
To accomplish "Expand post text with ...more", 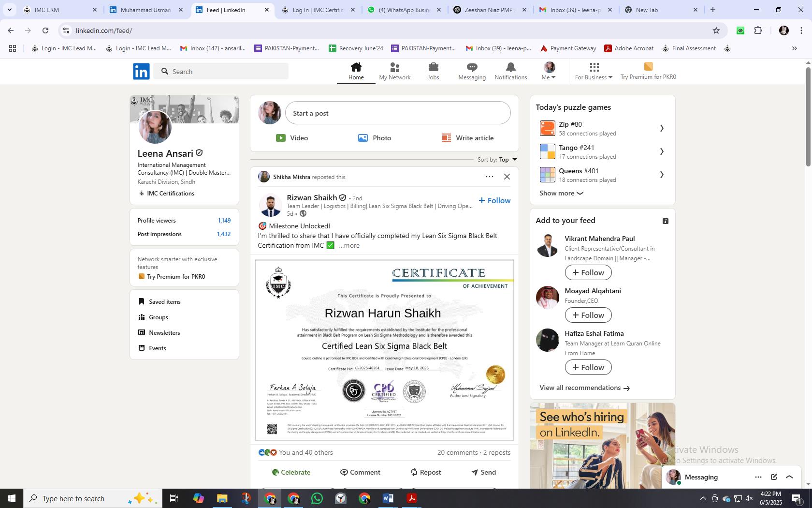I will coord(349,245).
